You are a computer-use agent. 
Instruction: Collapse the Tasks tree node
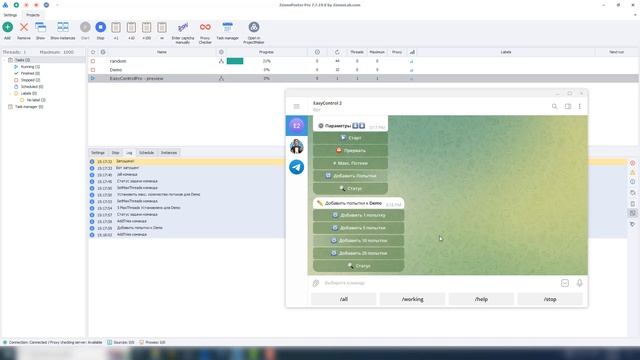click(5, 60)
